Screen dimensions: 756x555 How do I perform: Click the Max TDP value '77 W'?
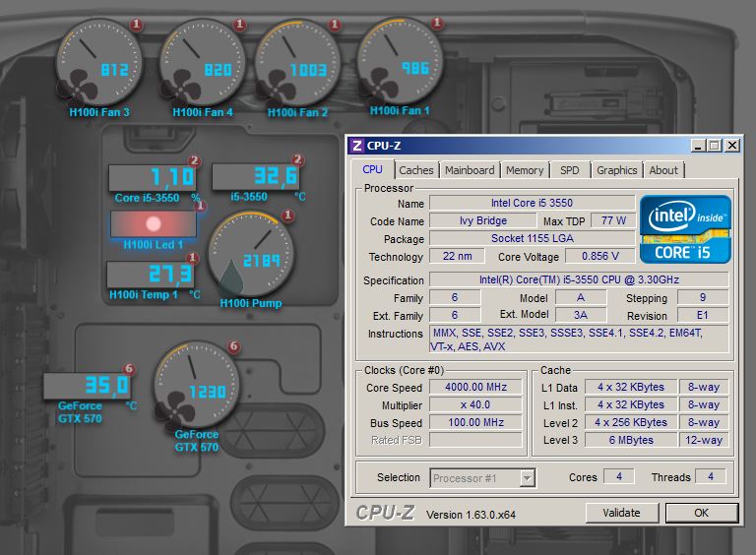point(613,220)
